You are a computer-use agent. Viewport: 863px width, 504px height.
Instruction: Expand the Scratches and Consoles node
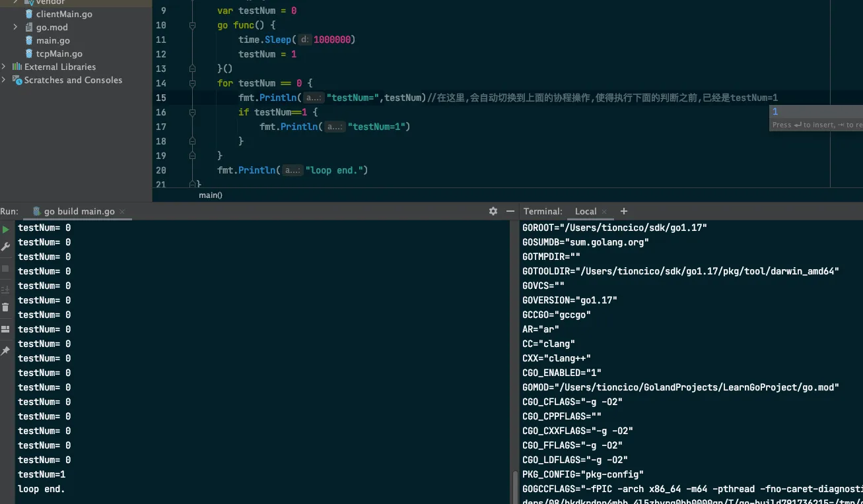tap(4, 80)
